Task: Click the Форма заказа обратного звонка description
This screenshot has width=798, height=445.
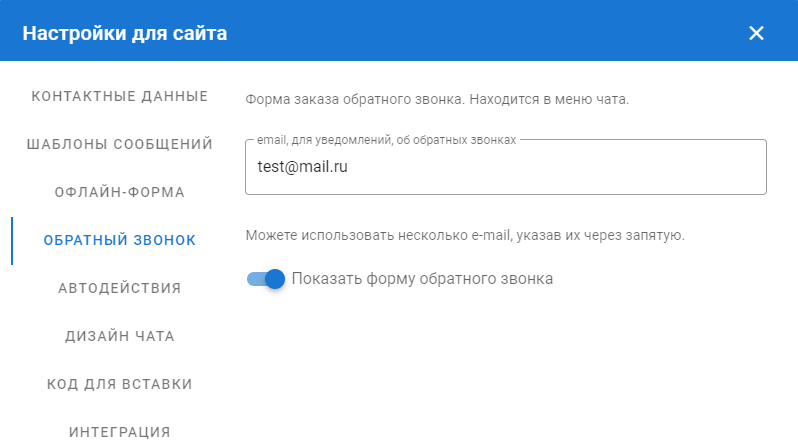Action: [436, 100]
